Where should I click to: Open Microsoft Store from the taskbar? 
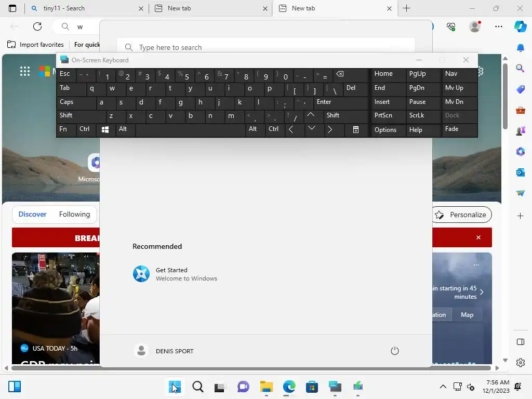point(312,387)
